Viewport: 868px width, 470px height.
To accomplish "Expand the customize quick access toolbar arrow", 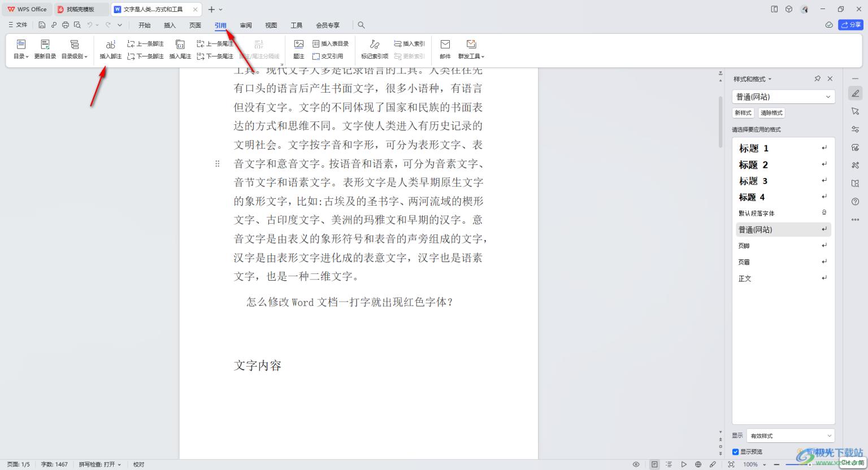I will point(120,25).
